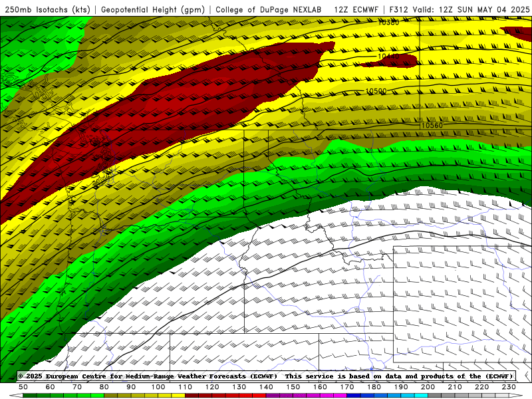Click the 170 value on color scale
Image resolution: width=532 pixels, height=399 pixels.
pyautogui.click(x=347, y=387)
